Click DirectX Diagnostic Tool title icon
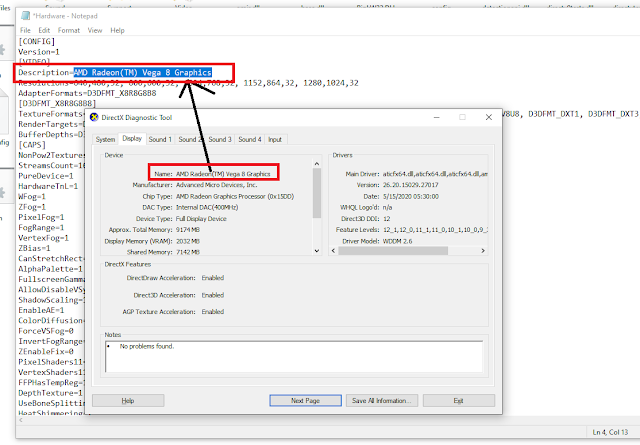This screenshot has width=640, height=445. 94,117
